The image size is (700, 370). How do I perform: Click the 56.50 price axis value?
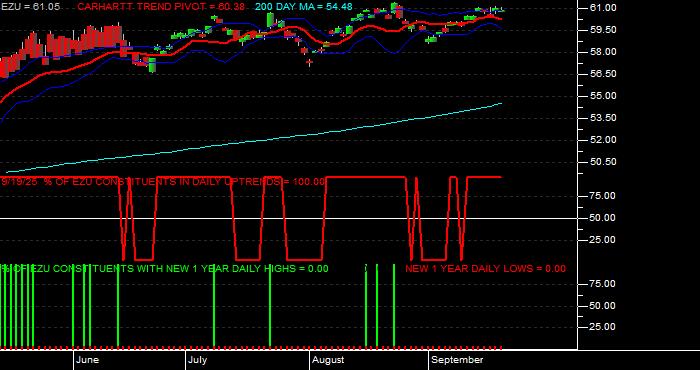pyautogui.click(x=604, y=74)
